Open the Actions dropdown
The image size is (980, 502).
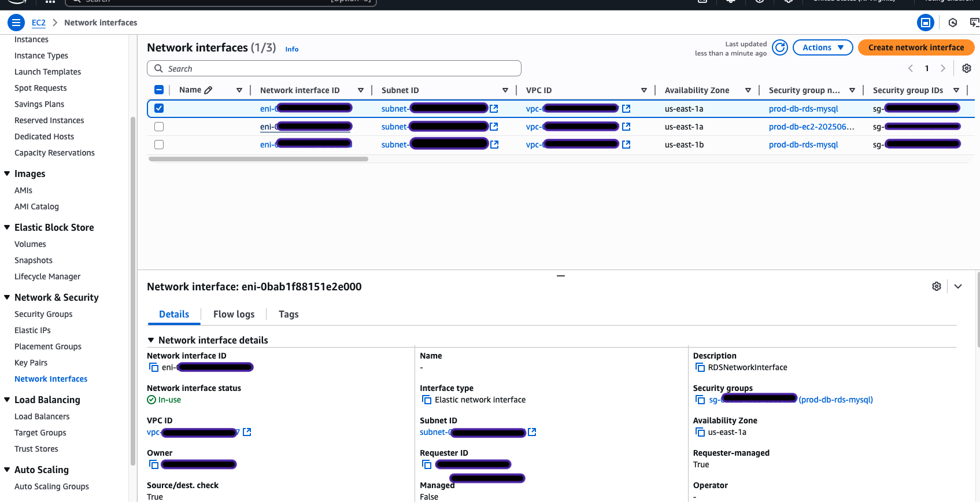click(x=823, y=47)
